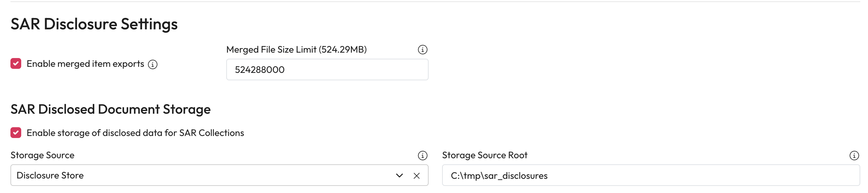Click the "Storage Source Root" field label

485,156
